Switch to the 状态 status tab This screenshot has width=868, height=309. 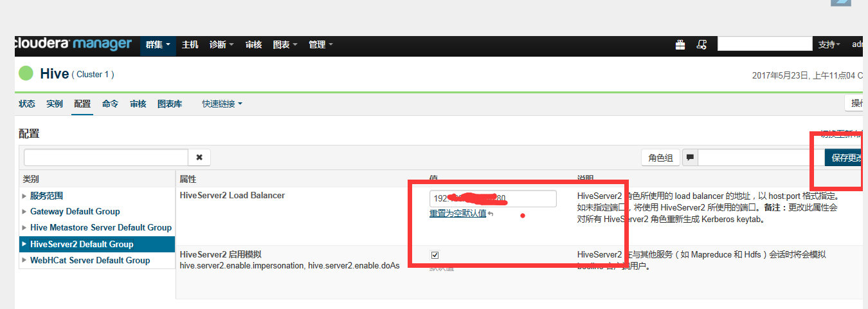point(27,104)
